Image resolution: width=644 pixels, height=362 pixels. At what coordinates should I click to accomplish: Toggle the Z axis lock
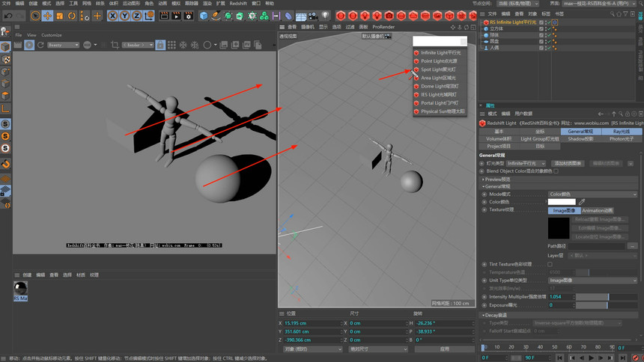tap(137, 16)
